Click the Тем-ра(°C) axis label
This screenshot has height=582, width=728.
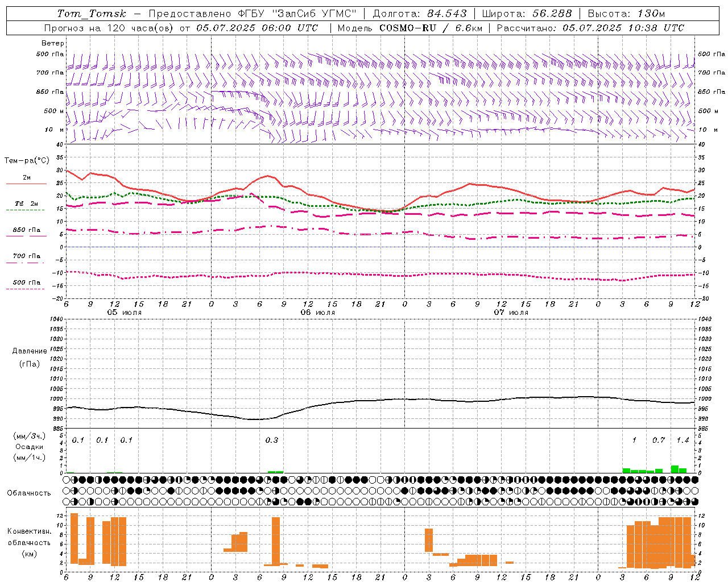point(27,161)
